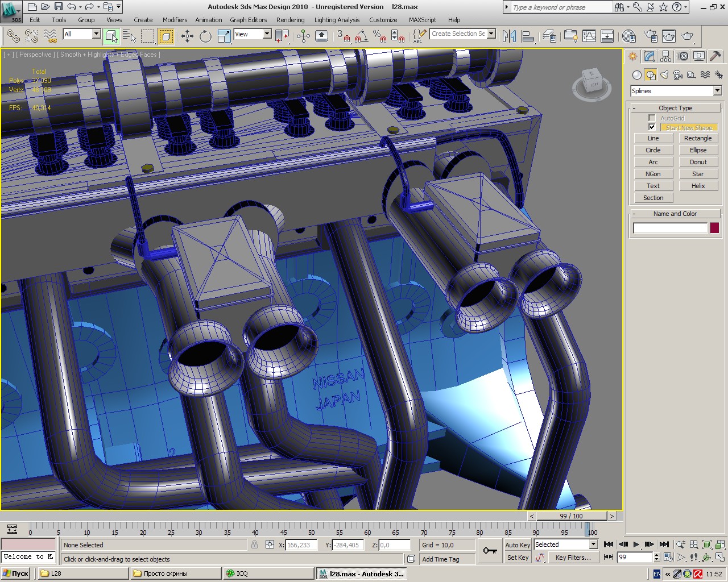Toggle Auto Key mode
The image size is (728, 582).
(x=518, y=544)
